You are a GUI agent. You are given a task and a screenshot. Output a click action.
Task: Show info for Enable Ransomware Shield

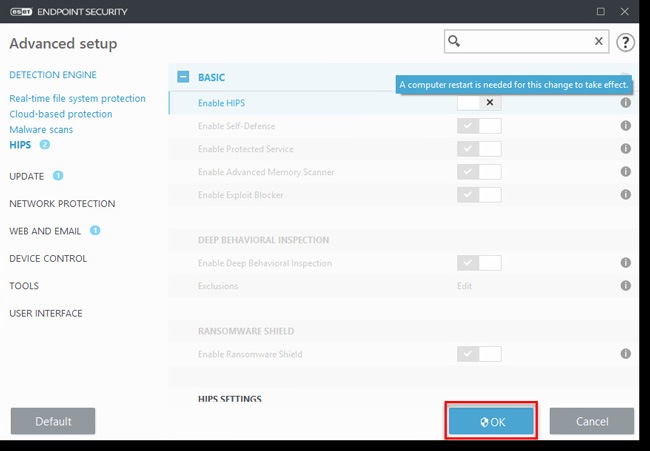tap(626, 354)
